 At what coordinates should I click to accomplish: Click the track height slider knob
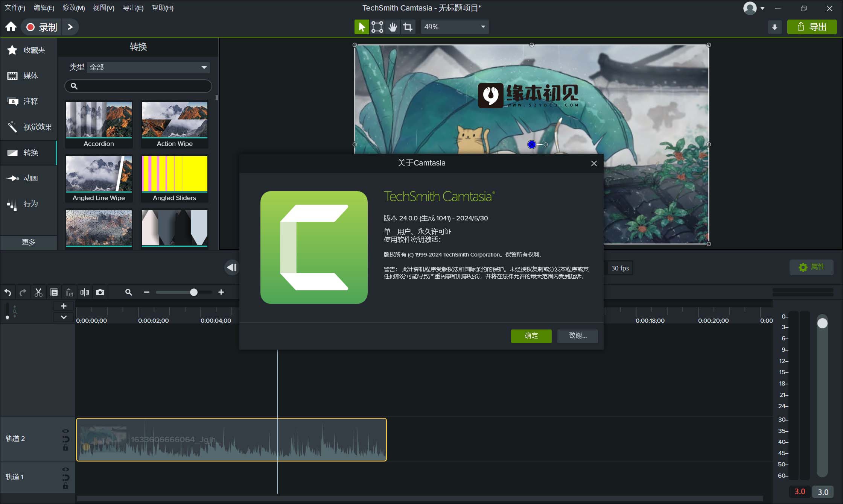[x=8, y=317]
